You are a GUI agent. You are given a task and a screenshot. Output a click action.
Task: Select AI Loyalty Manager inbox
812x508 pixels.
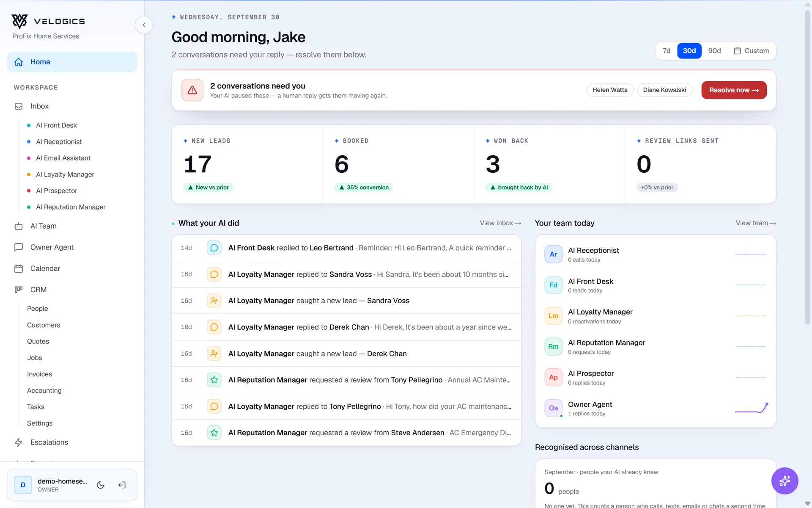tap(65, 174)
